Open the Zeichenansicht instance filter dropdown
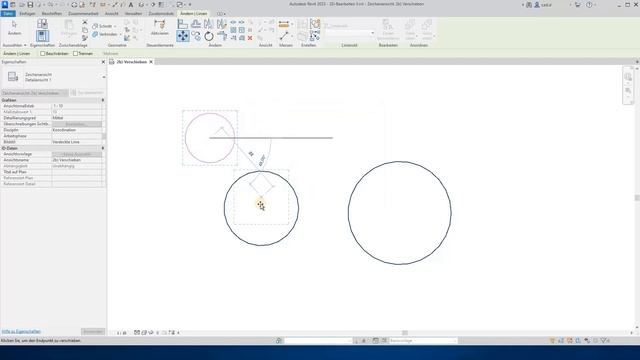This screenshot has width=640, height=360. [35, 93]
